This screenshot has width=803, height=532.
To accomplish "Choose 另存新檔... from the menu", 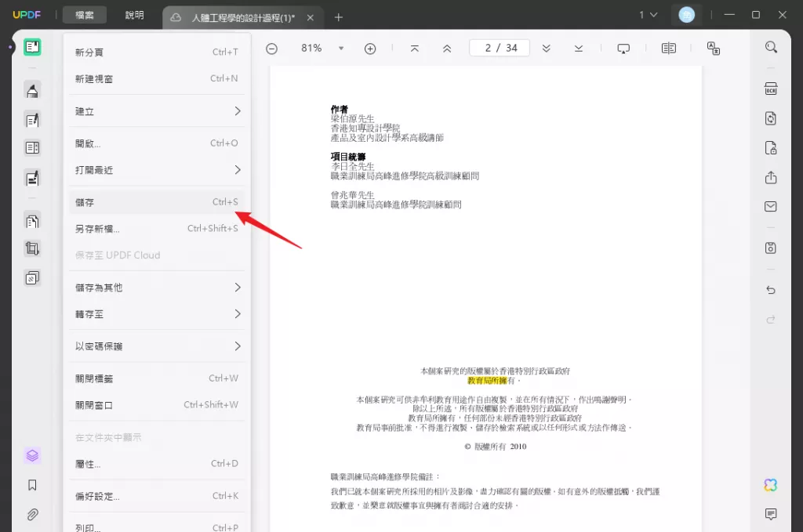I will pyautogui.click(x=157, y=229).
